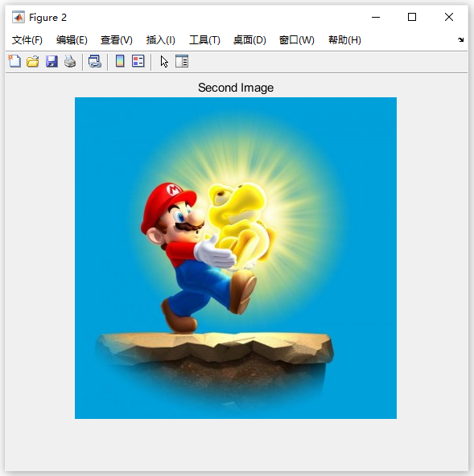This screenshot has width=474, height=476.
Task: Open the 帮助(H) menu
Action: click(x=344, y=40)
